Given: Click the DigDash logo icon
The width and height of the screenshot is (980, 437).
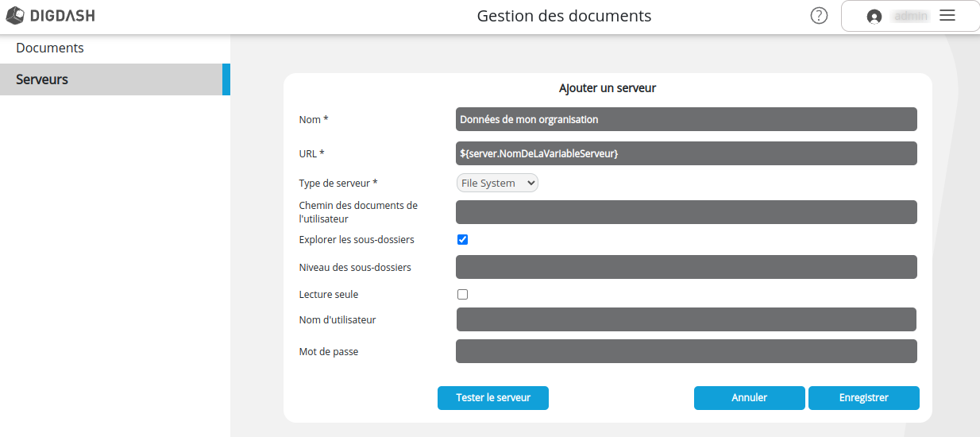Looking at the screenshot, I should pos(15,16).
